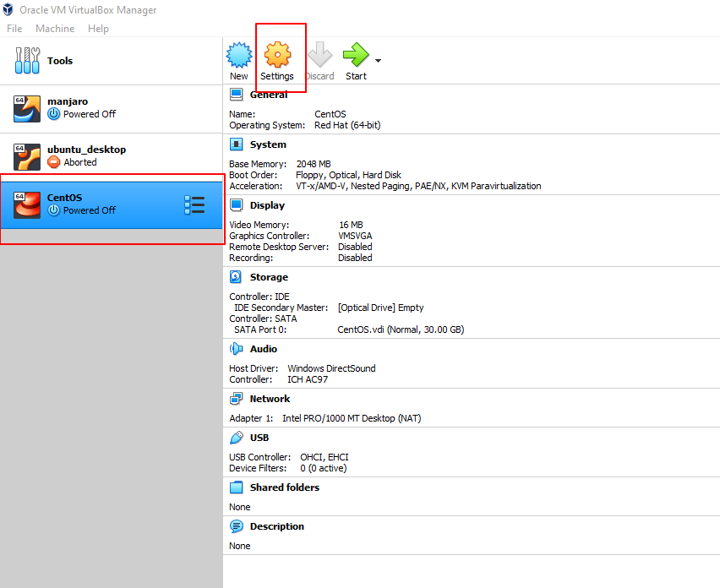
Task: Click the CentOS.vdi (Normal, 30.00 GB) entry
Action: [401, 329]
